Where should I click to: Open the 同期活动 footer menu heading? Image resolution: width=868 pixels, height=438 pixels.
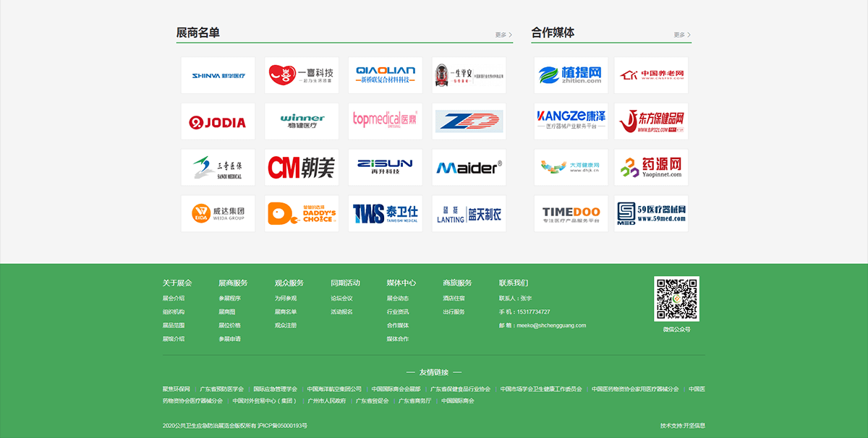(345, 283)
